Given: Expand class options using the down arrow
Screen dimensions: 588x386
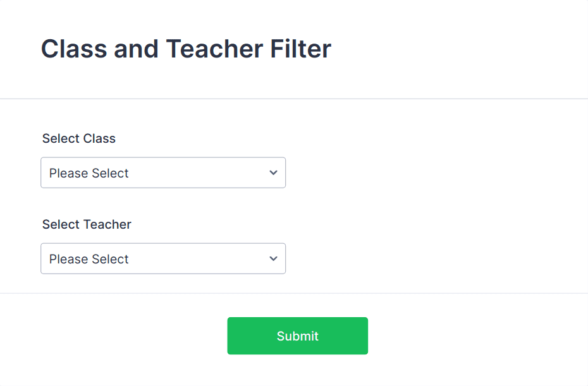Looking at the screenshot, I should click(x=273, y=172).
